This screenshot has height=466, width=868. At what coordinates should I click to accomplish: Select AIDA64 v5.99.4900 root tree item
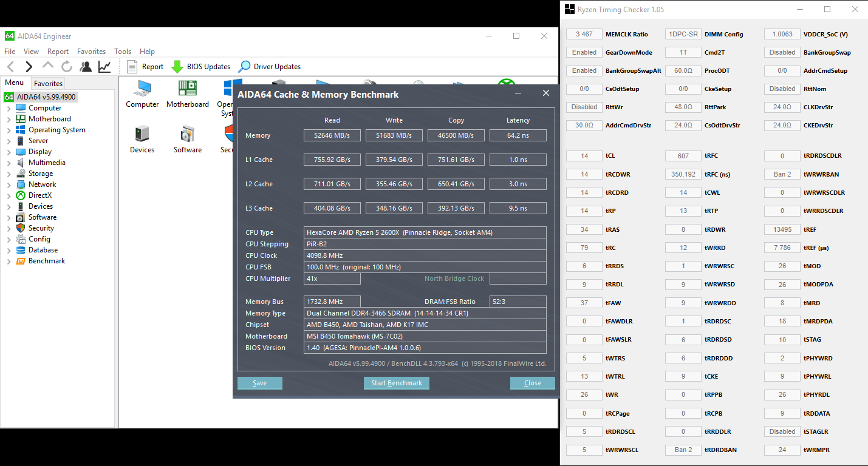41,97
